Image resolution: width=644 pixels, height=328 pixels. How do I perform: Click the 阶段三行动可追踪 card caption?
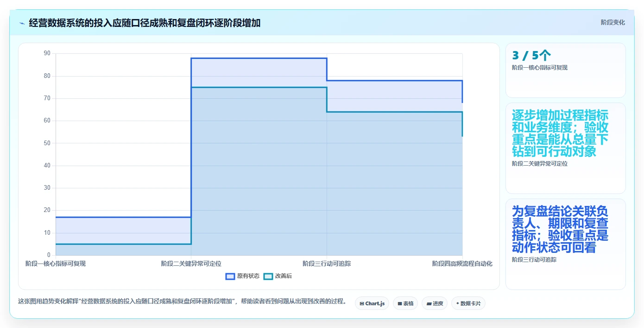point(534,260)
